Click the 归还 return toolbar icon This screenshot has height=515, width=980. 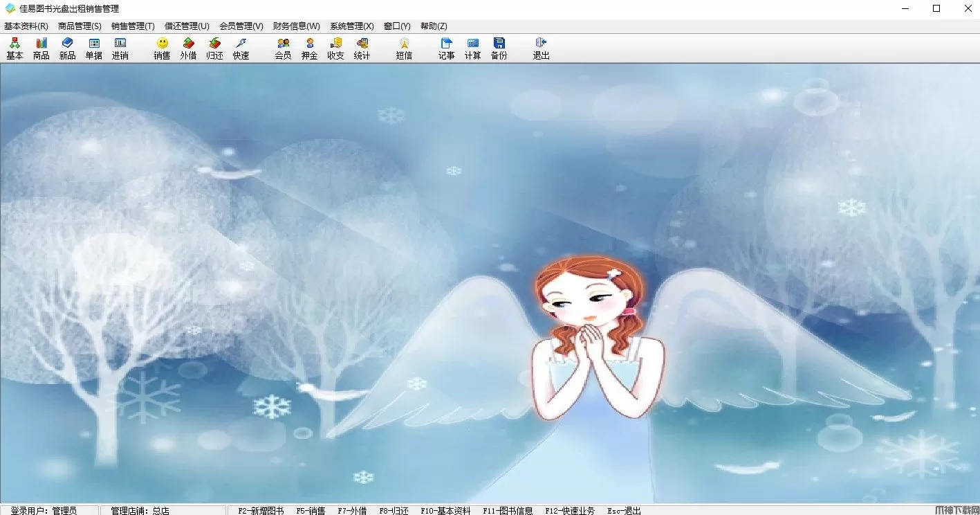(x=214, y=48)
